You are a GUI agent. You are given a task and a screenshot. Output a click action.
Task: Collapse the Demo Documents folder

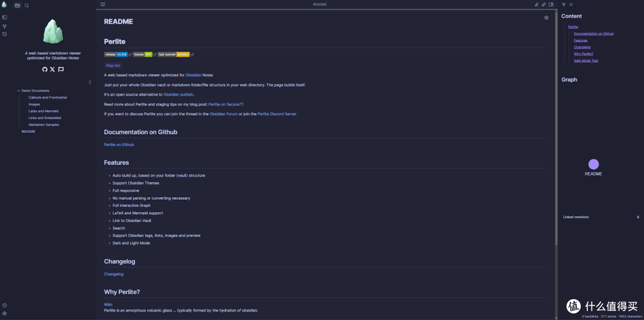click(x=19, y=91)
